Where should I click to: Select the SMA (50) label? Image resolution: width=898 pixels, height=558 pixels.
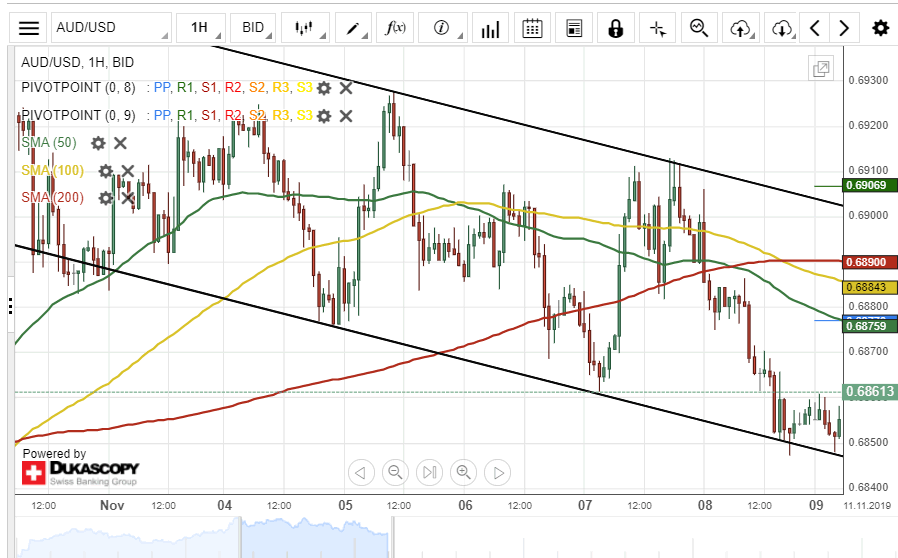click(x=49, y=143)
